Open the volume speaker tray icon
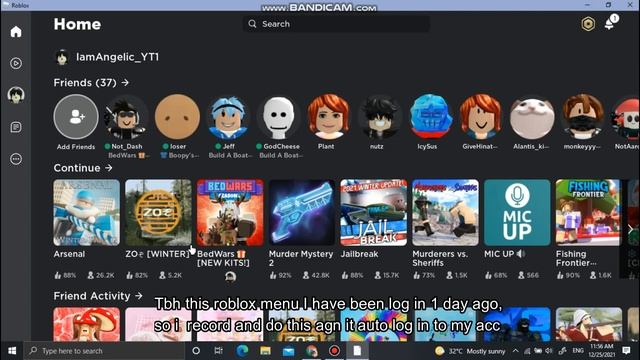Screen dimensions: 640x360 tap(549, 351)
